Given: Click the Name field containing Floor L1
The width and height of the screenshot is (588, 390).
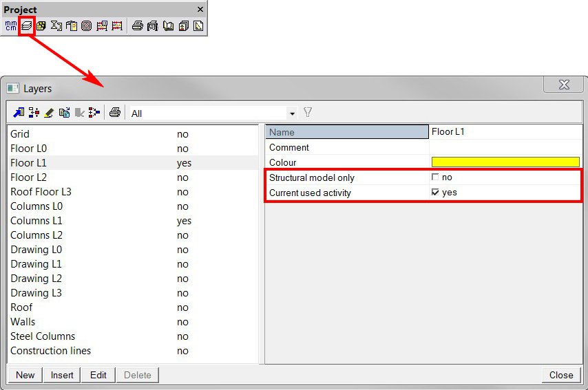Looking at the screenshot, I should point(505,132).
